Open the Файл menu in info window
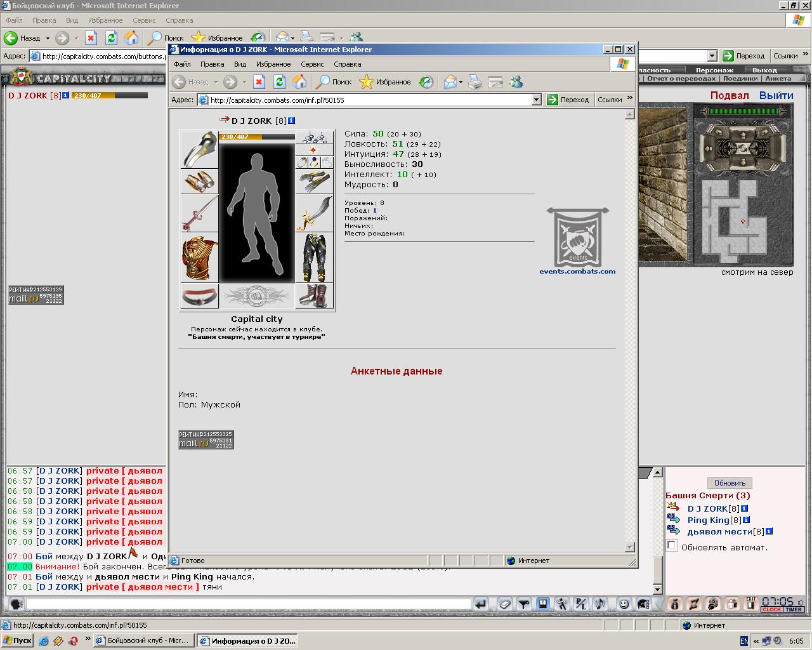The image size is (812, 650). [x=182, y=64]
